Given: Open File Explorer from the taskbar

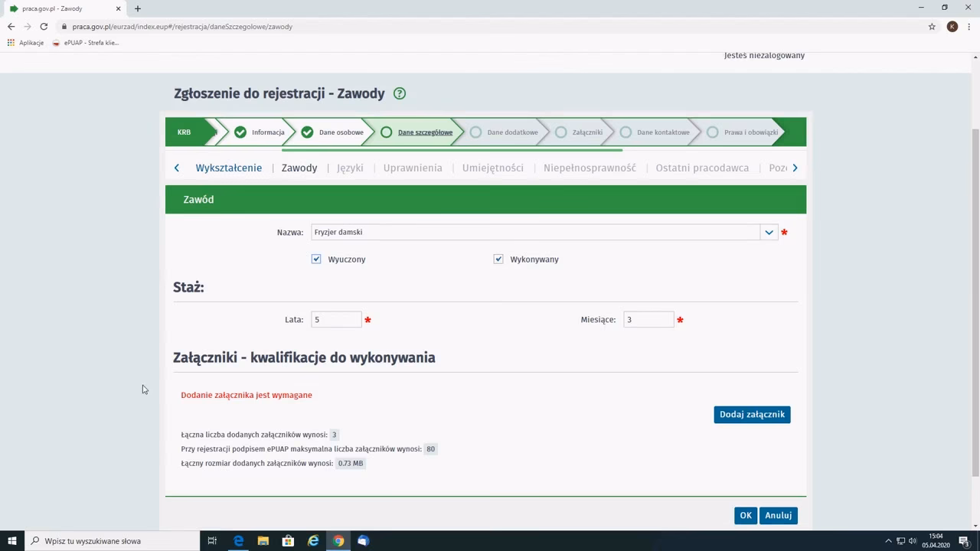Looking at the screenshot, I should [263, 541].
